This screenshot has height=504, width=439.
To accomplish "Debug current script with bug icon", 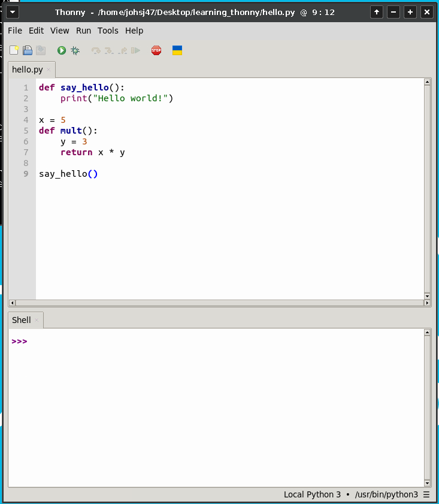I will pyautogui.click(x=75, y=50).
